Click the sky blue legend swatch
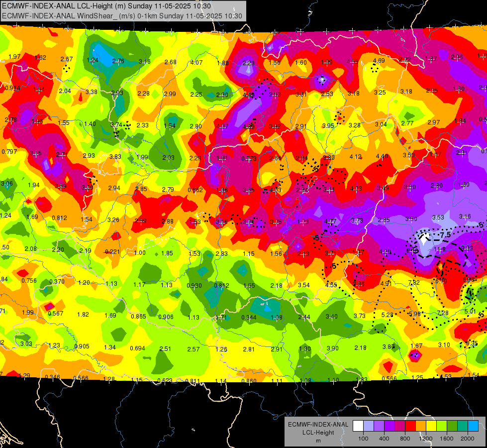Viewport: 487px width, 448px height. [473, 426]
